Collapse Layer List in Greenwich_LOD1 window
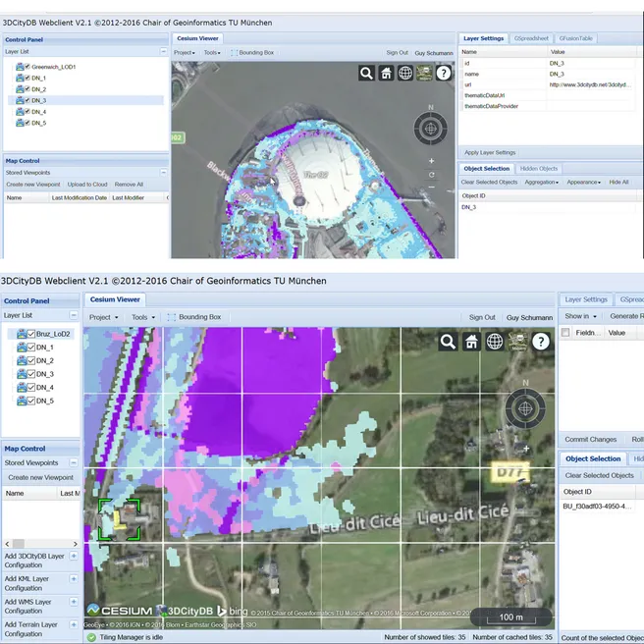 164,51
